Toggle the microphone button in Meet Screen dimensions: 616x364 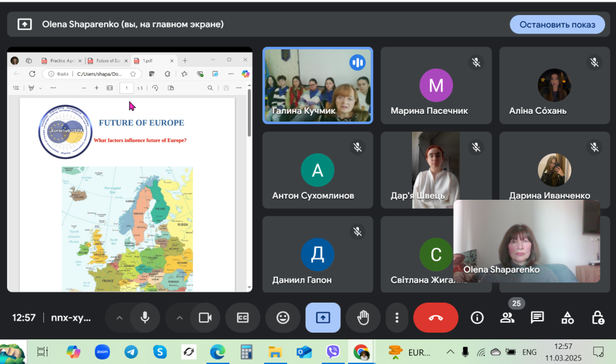[x=145, y=318]
